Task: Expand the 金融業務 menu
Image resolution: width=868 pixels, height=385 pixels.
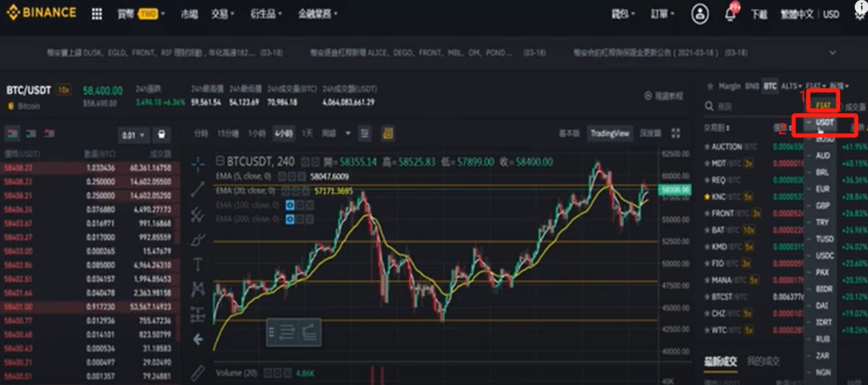Action: pos(318,14)
